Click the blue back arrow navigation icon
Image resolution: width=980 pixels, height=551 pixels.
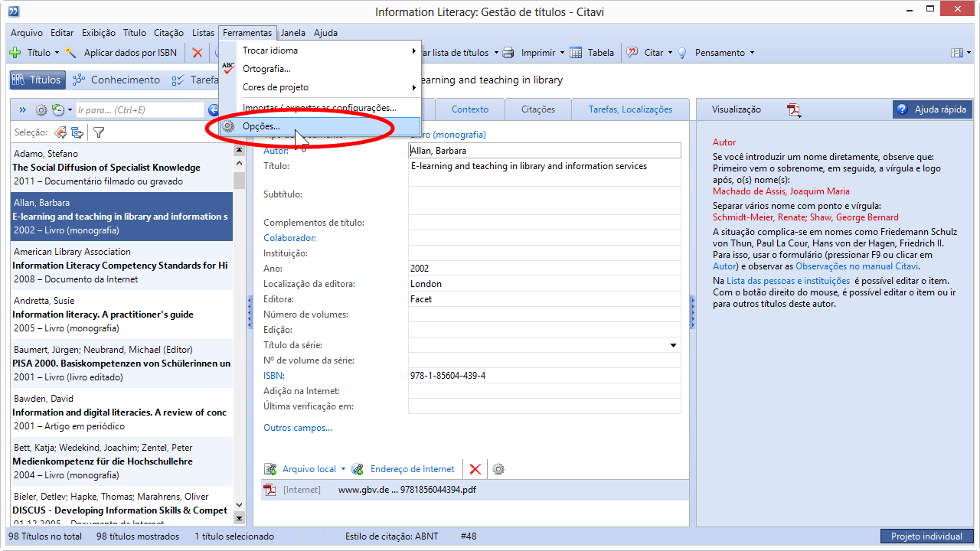[x=214, y=110]
